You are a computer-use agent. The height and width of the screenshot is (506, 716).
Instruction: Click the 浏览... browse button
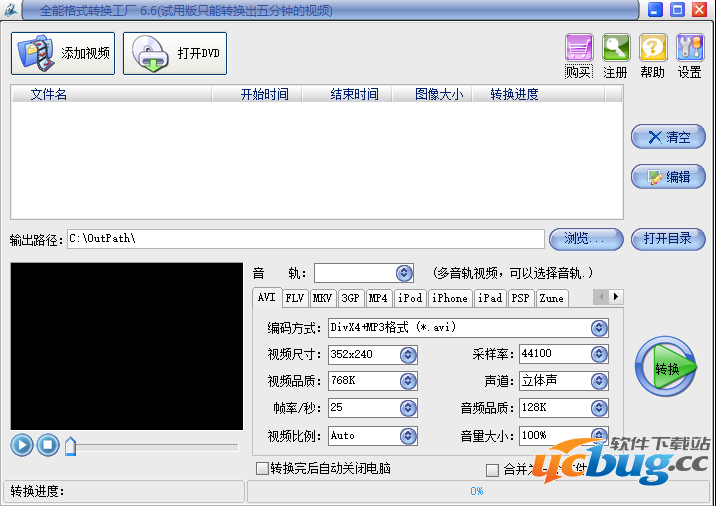[586, 239]
